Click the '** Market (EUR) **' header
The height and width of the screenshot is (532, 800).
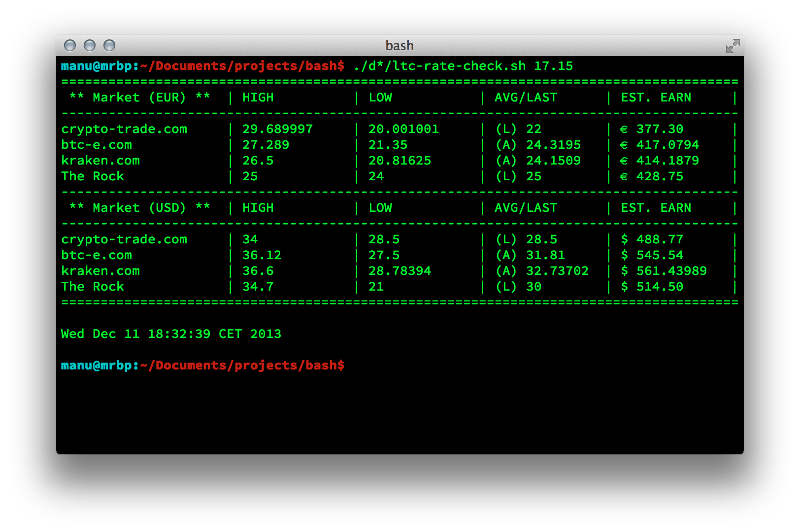tap(140, 98)
